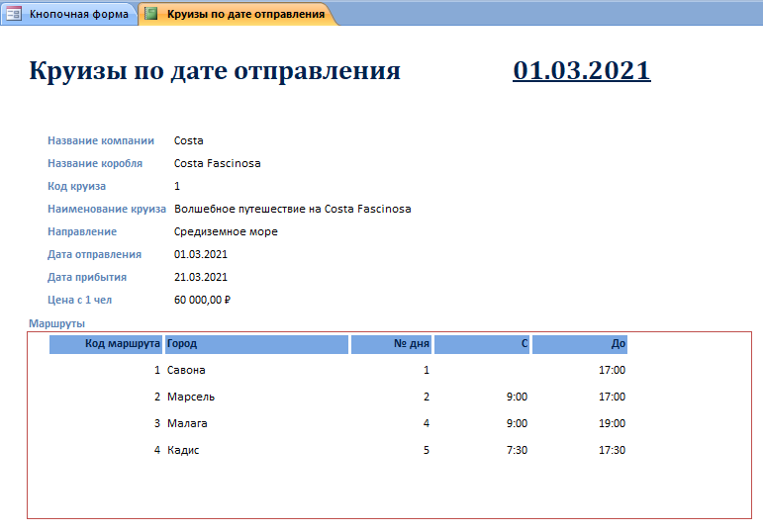The height and width of the screenshot is (532, 763).
Task: Click departure time 19:00 in Малага row
Action: (612, 423)
